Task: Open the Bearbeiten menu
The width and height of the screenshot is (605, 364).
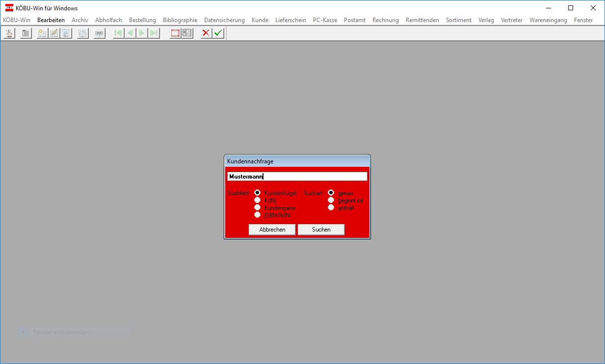Action: pos(51,20)
